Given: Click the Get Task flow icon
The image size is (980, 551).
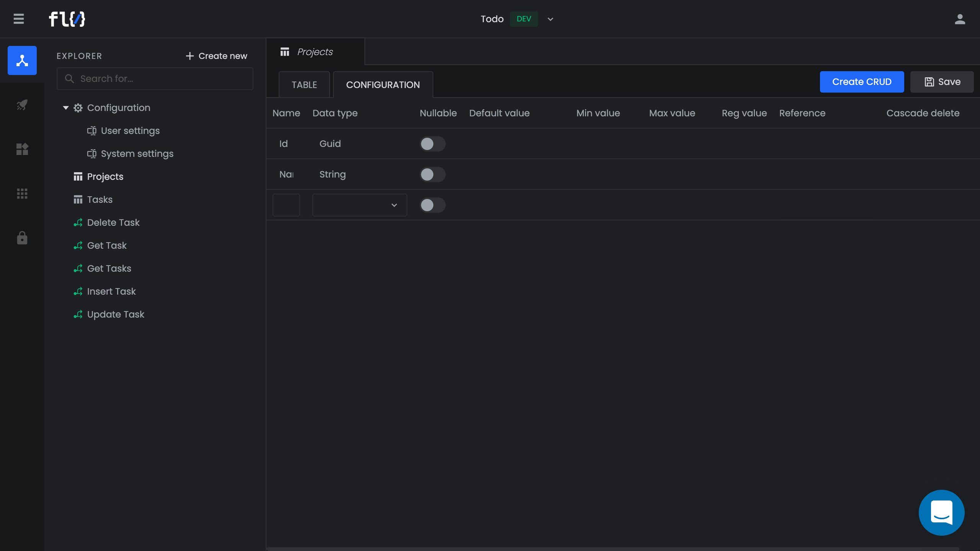Looking at the screenshot, I should [x=78, y=246].
